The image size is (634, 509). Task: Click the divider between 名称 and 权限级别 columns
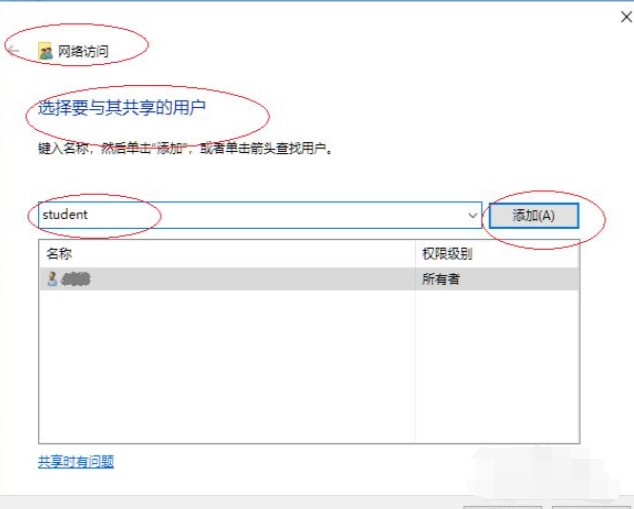(415, 253)
